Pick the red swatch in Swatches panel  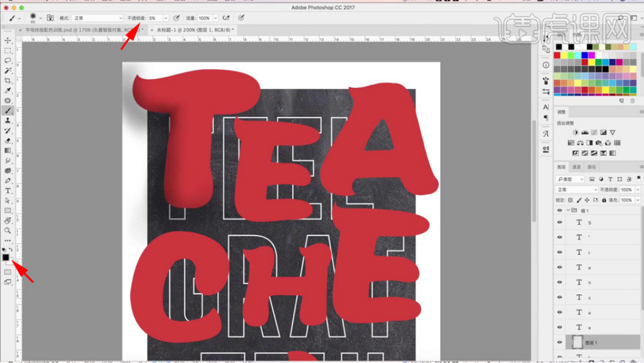pyautogui.click(x=557, y=55)
